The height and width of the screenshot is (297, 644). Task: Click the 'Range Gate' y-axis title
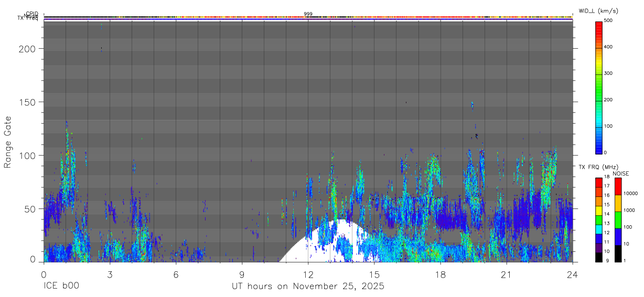(x=8, y=142)
